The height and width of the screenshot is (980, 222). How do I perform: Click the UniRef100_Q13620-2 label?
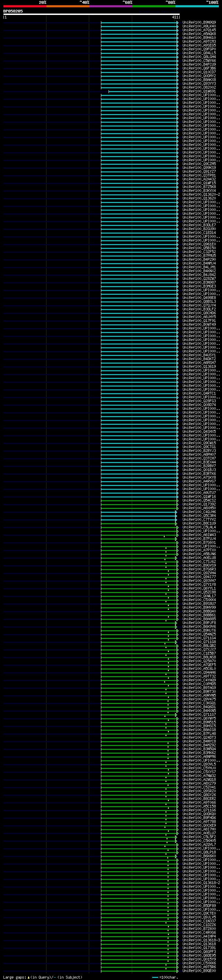click(x=201, y=194)
